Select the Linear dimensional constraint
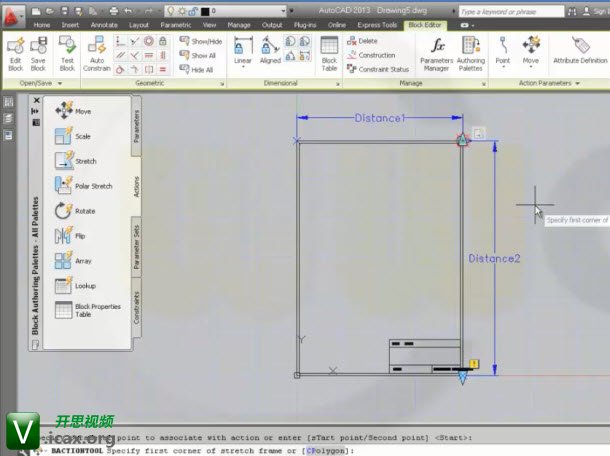 pos(243,51)
